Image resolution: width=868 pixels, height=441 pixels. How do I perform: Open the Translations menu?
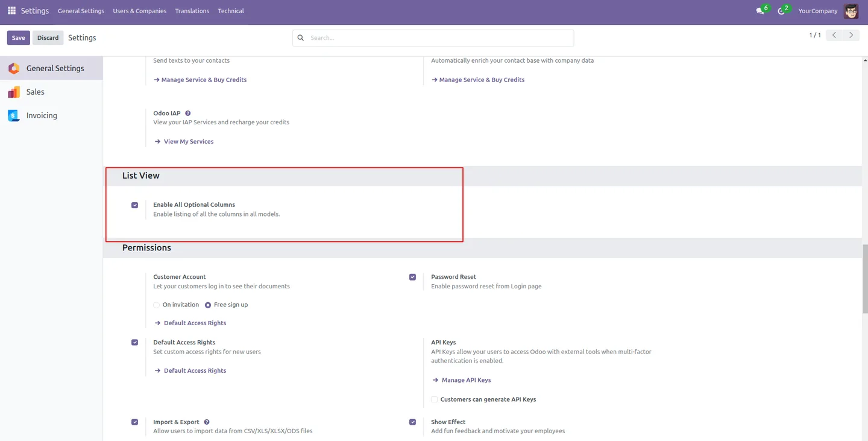(x=192, y=11)
